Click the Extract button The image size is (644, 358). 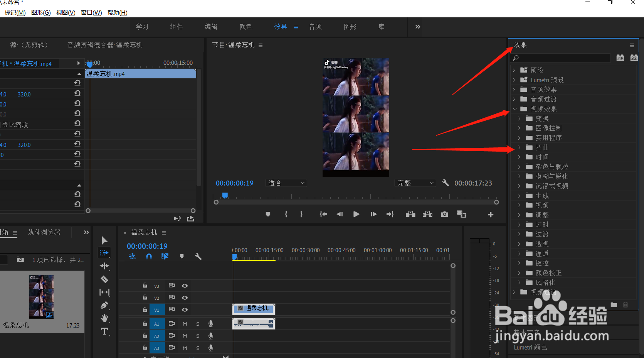pyautogui.click(x=427, y=214)
